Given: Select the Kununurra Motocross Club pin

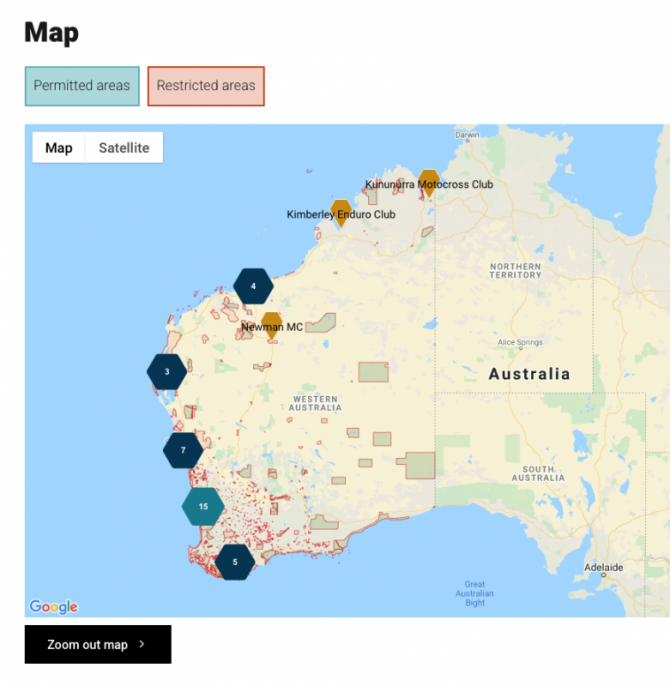Looking at the screenshot, I should tap(429, 183).
